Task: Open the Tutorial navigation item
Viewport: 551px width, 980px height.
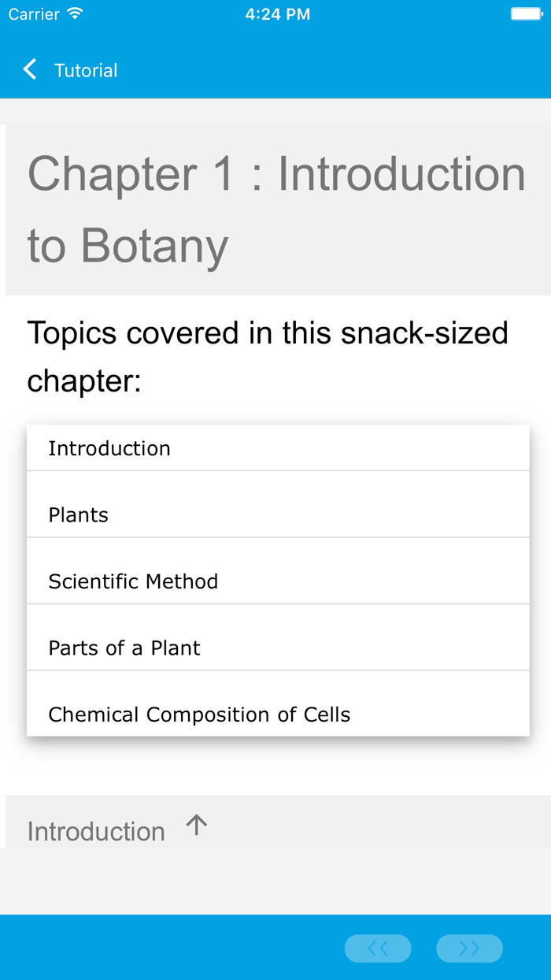Action: point(85,70)
